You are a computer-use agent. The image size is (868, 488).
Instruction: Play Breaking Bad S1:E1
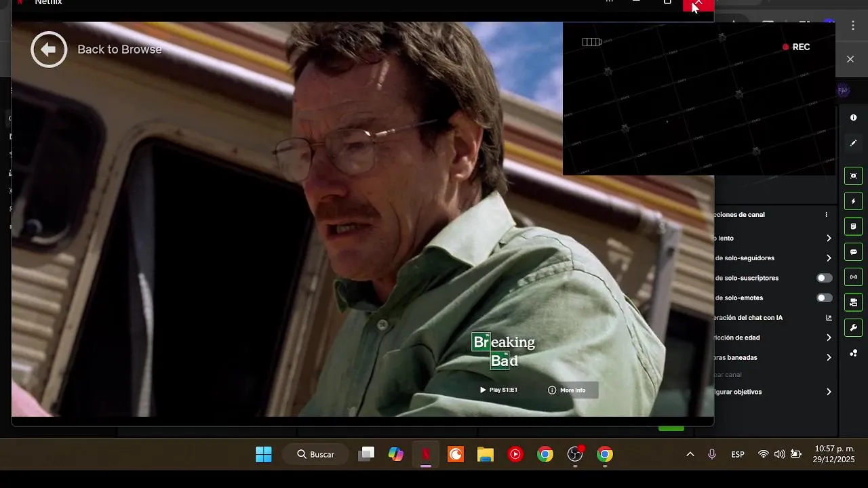tap(498, 390)
